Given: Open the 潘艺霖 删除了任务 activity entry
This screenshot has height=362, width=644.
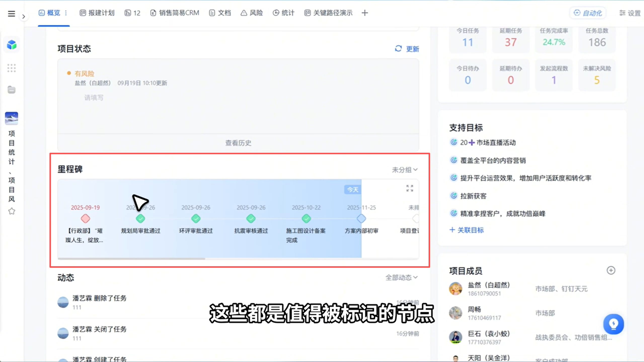Looking at the screenshot, I should pyautogui.click(x=238, y=302).
